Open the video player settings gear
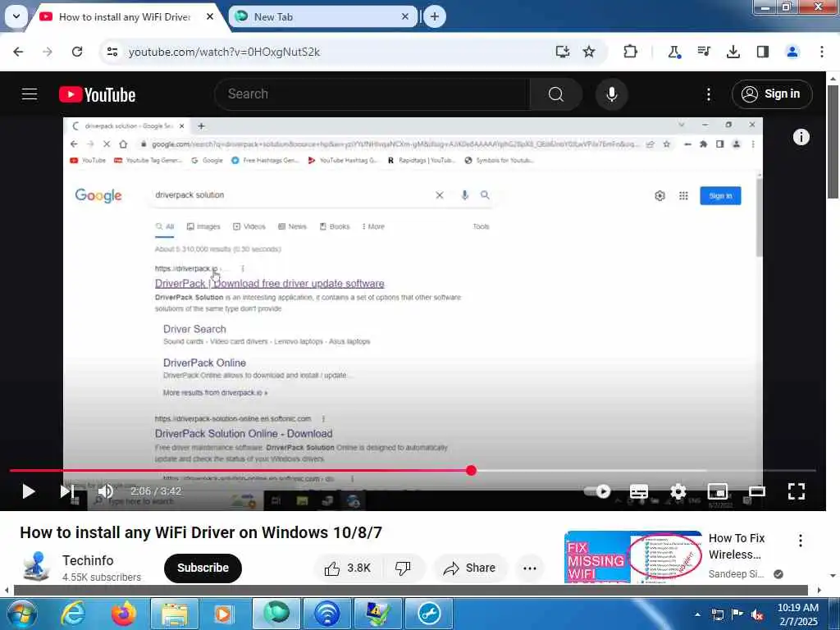The height and width of the screenshot is (630, 840). pos(678,491)
